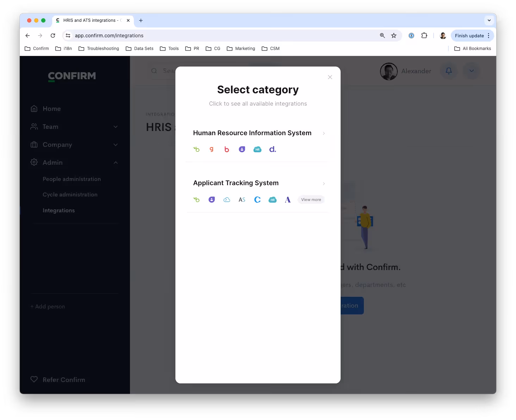Click the browser back arrow
This screenshot has height=420, width=516.
tap(27, 36)
